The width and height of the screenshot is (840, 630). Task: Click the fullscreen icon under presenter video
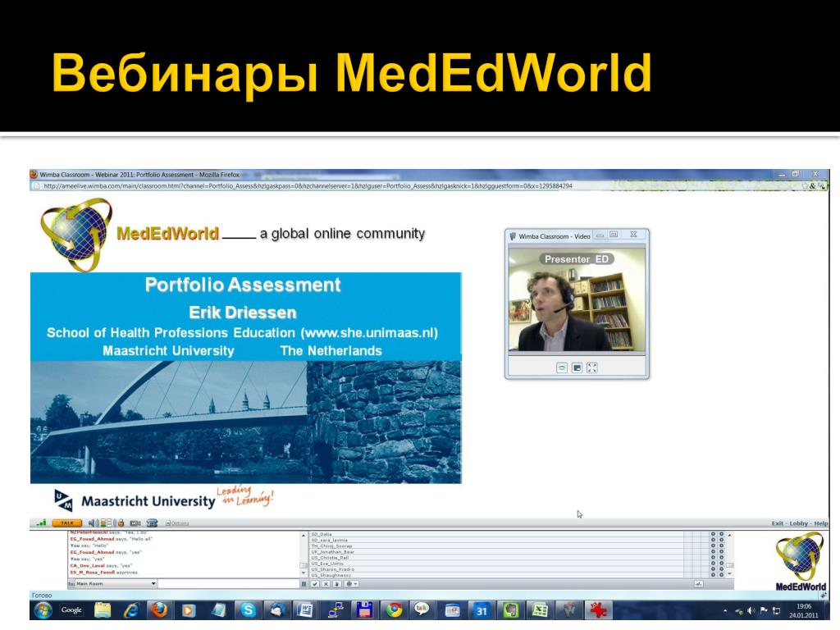(x=592, y=367)
